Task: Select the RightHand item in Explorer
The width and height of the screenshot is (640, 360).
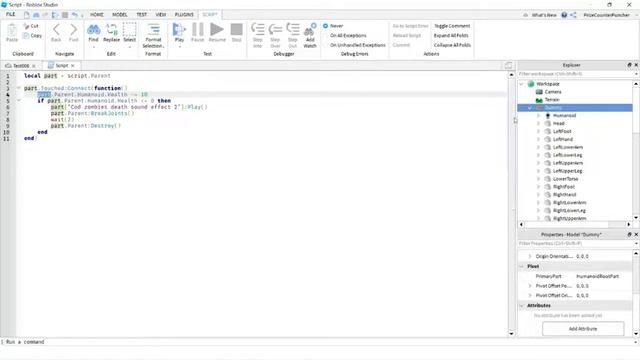Action: pyautogui.click(x=564, y=195)
